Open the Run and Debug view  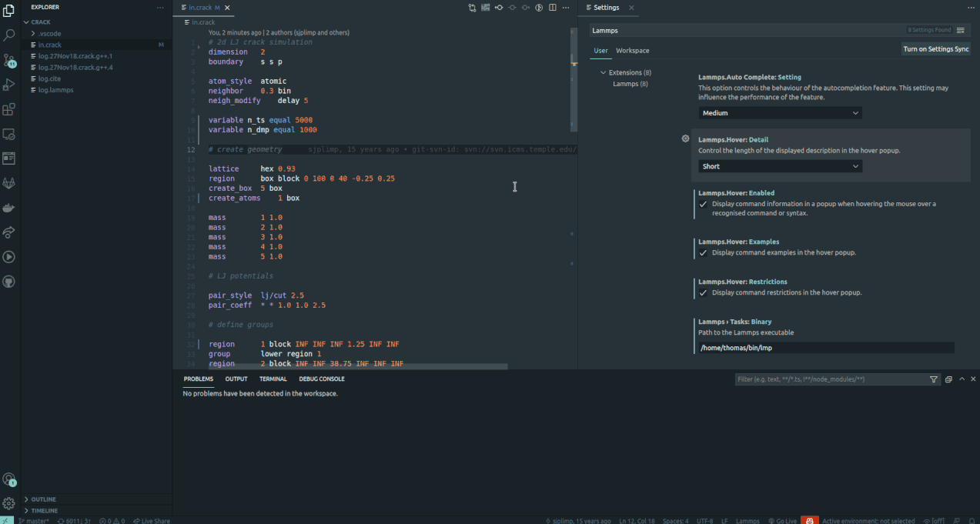coord(8,85)
